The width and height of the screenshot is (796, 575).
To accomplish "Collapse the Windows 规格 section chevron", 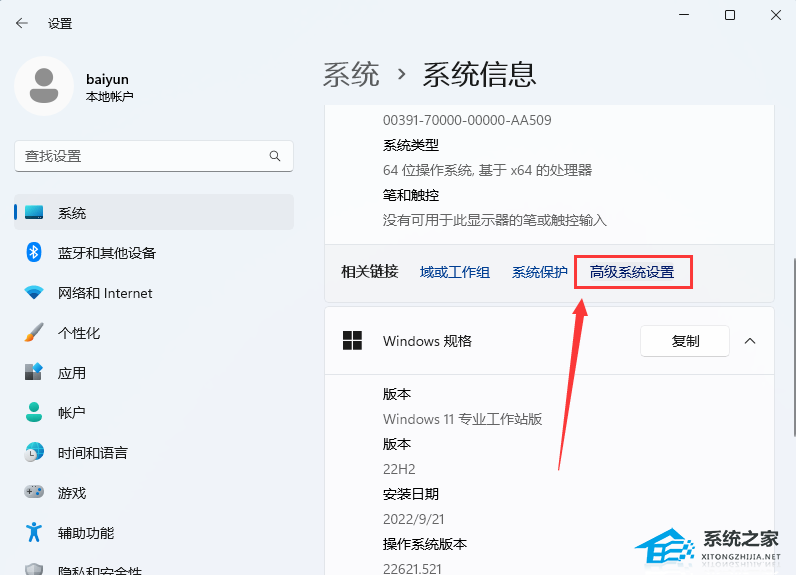I will (x=750, y=341).
